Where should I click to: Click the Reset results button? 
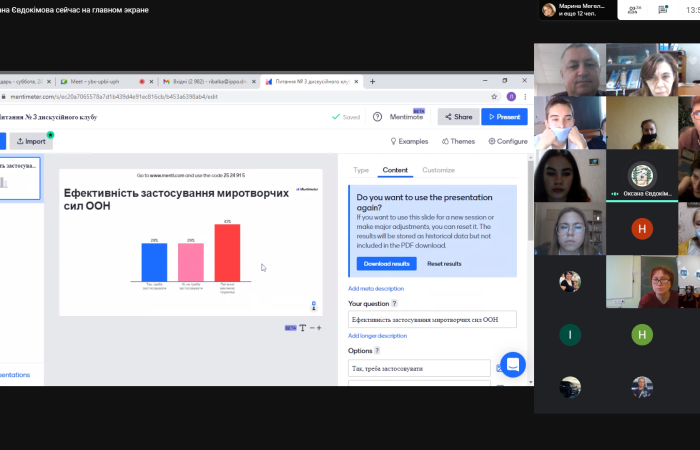(444, 264)
